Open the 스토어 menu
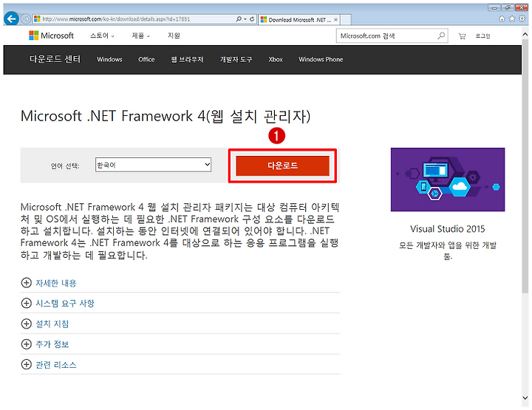Image resolution: width=532 pixels, height=410 pixels. point(102,35)
